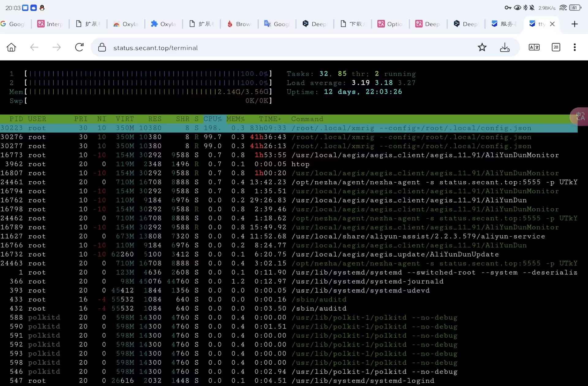Viewport: 588px width, 386px height.
Task: View site security lock info
Action: pyautogui.click(x=102, y=47)
